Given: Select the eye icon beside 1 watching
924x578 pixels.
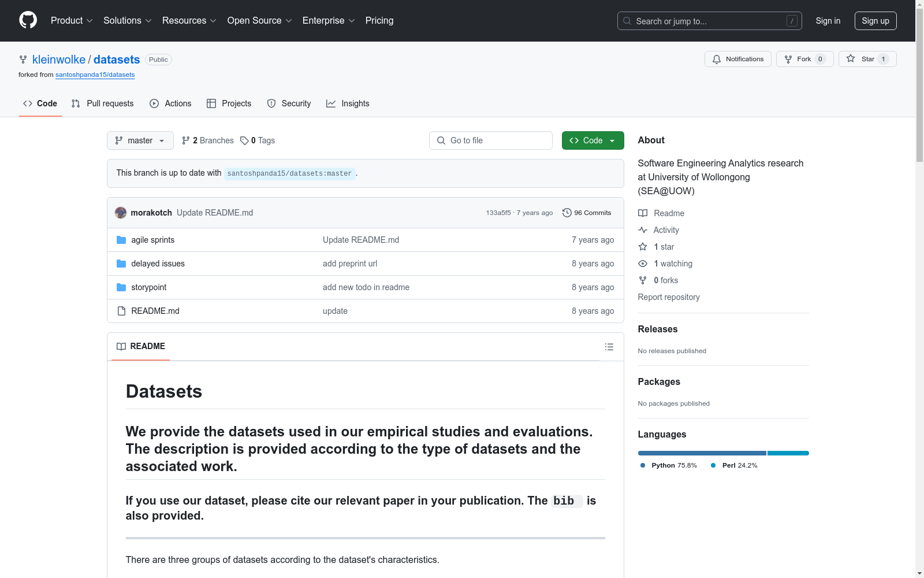Looking at the screenshot, I should point(643,264).
